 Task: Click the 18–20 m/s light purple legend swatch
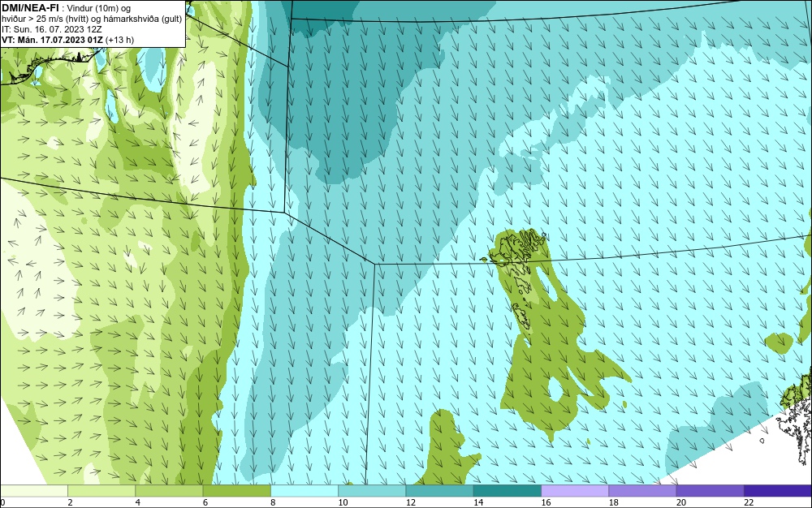[x=642, y=491]
